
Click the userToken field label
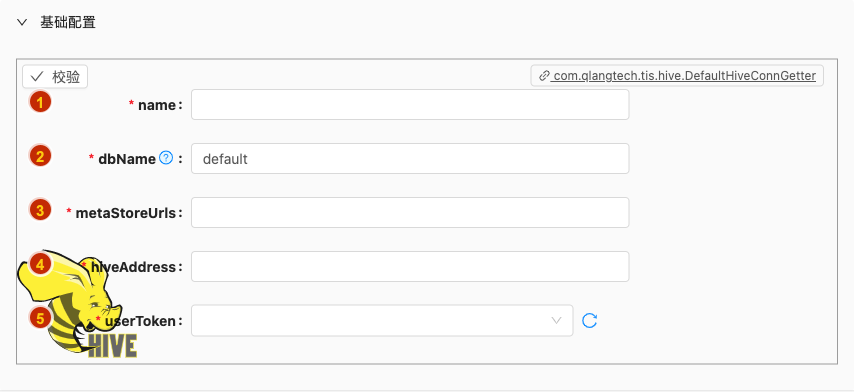point(140,321)
